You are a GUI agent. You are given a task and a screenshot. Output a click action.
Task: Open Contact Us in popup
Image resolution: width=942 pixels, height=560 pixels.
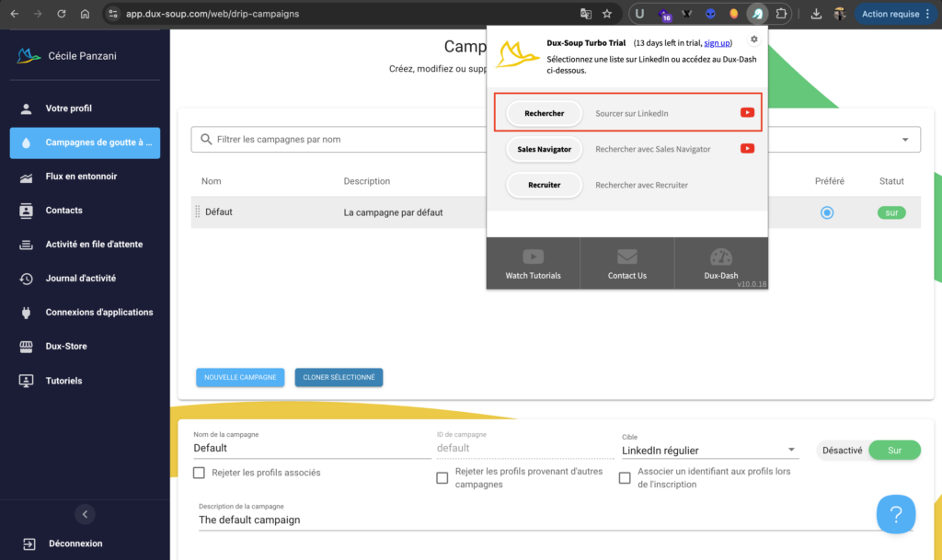[627, 264]
